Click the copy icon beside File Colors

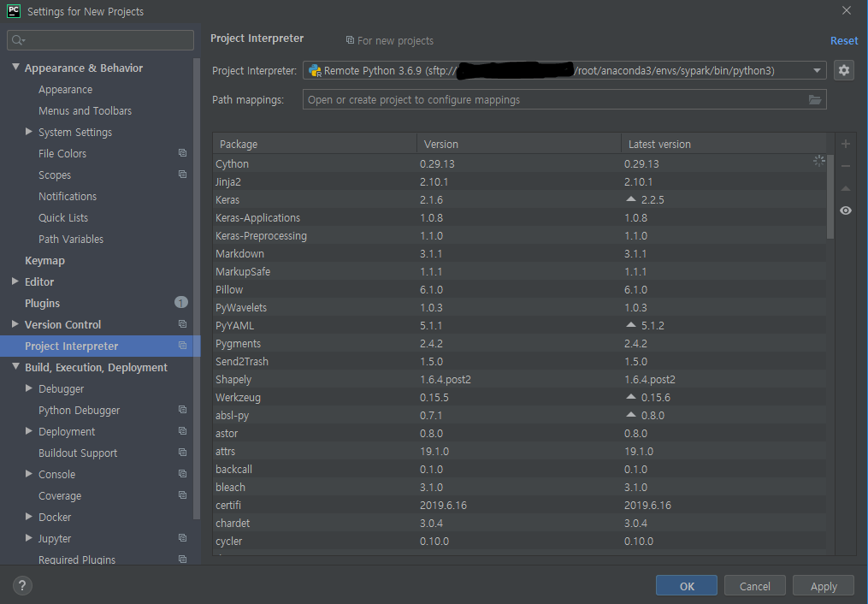tap(182, 153)
